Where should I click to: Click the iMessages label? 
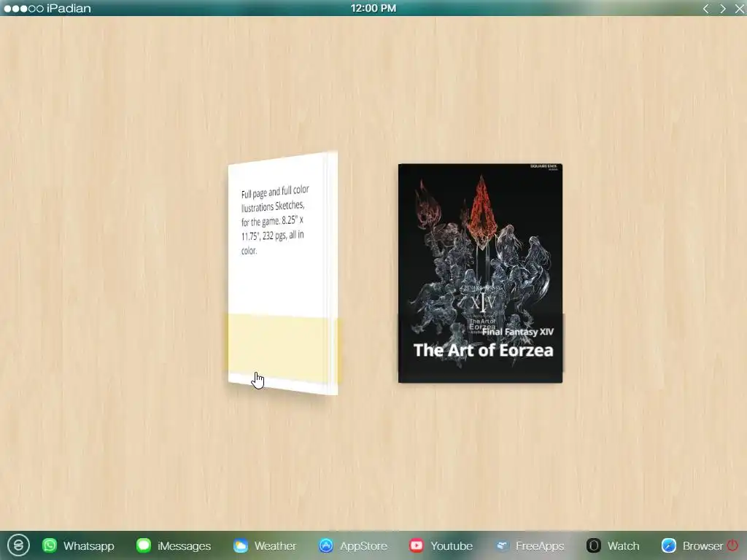184,545
